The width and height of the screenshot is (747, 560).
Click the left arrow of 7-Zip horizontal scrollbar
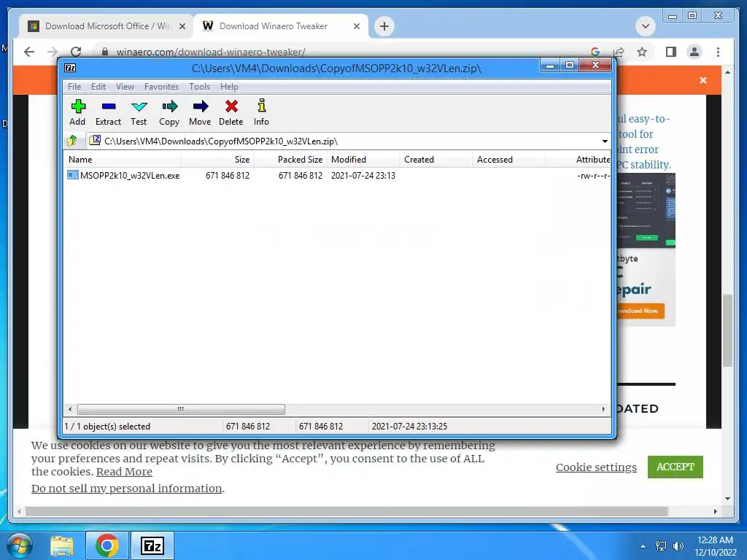coord(70,409)
